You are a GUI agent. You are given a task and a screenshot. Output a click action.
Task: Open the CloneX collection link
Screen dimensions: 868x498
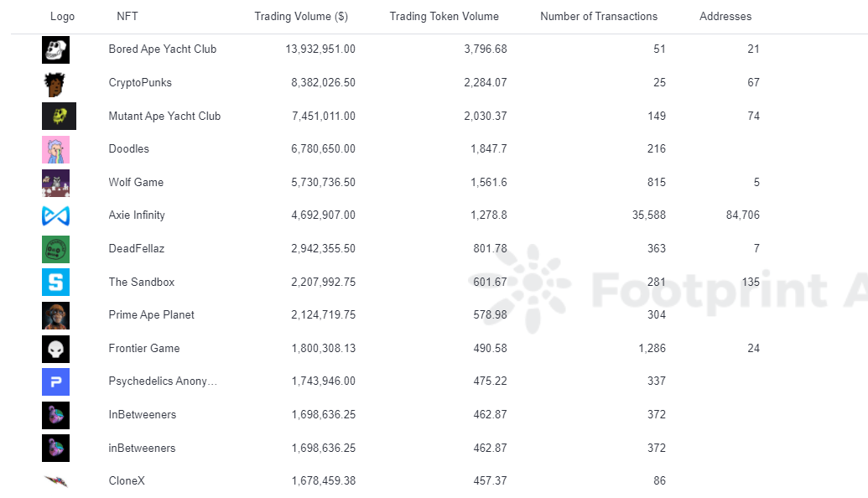click(x=127, y=480)
